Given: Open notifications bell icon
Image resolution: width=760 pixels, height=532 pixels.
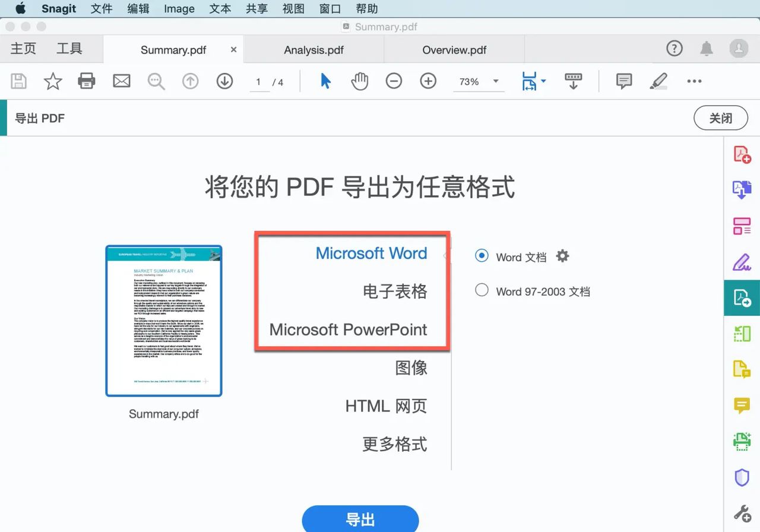Looking at the screenshot, I should 707,49.
